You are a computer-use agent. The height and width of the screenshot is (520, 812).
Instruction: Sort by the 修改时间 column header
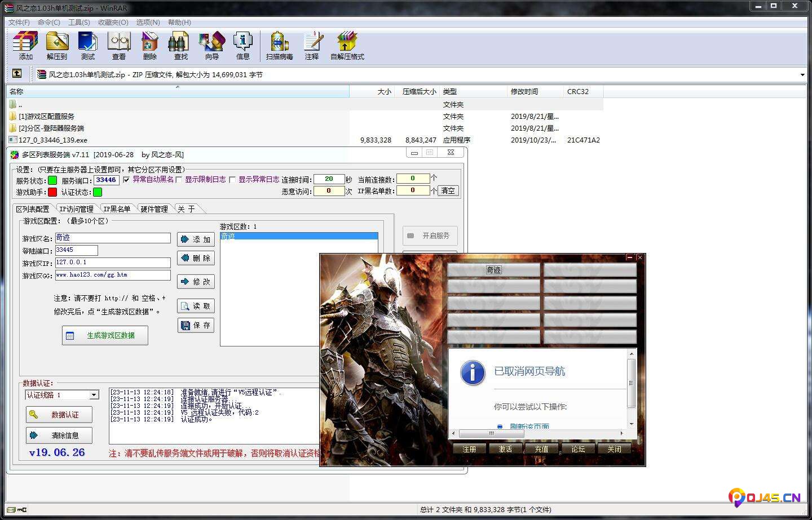click(x=535, y=91)
